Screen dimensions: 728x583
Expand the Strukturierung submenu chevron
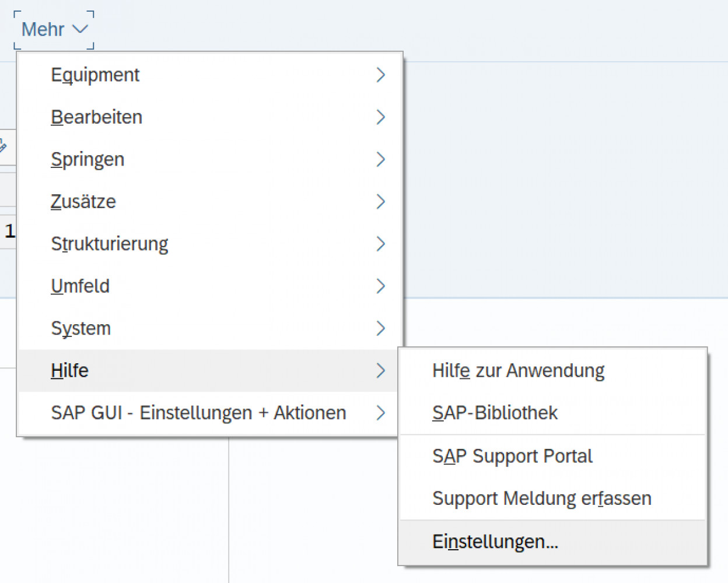click(381, 244)
